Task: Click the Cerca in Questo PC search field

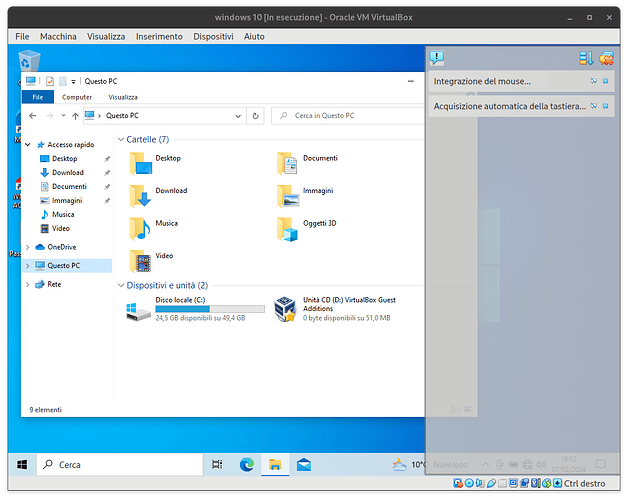Action: pyautogui.click(x=348, y=116)
